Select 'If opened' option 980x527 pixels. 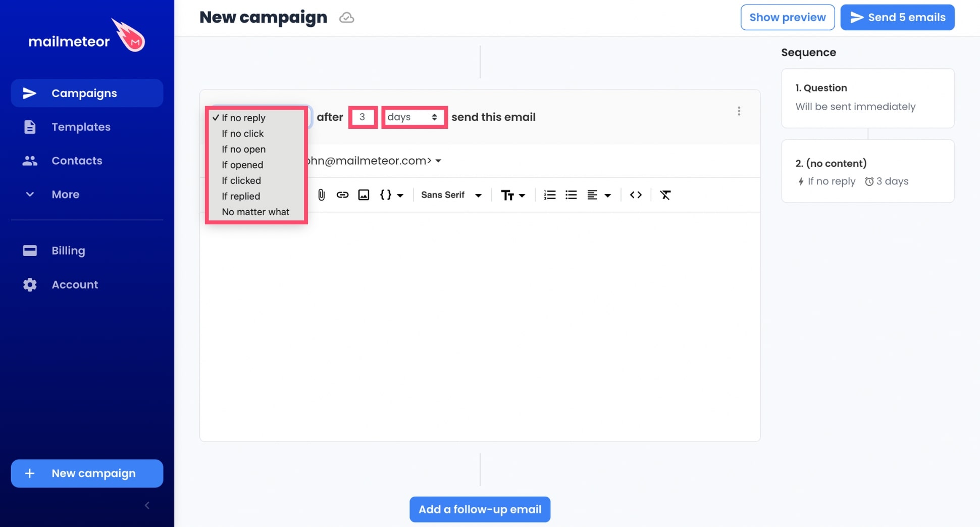click(x=256, y=165)
